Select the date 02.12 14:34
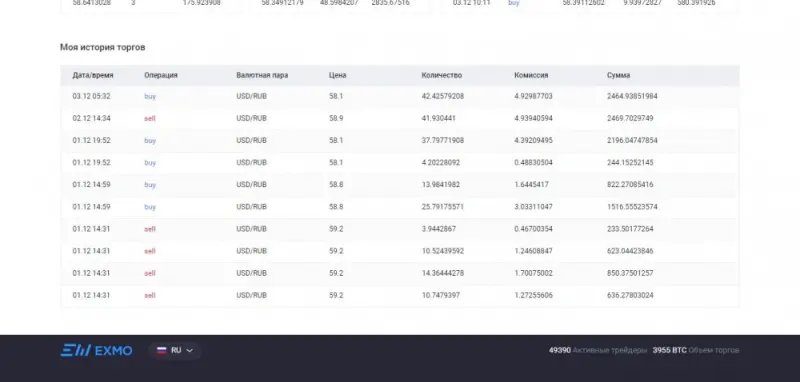This screenshot has width=800, height=382. pos(91,118)
